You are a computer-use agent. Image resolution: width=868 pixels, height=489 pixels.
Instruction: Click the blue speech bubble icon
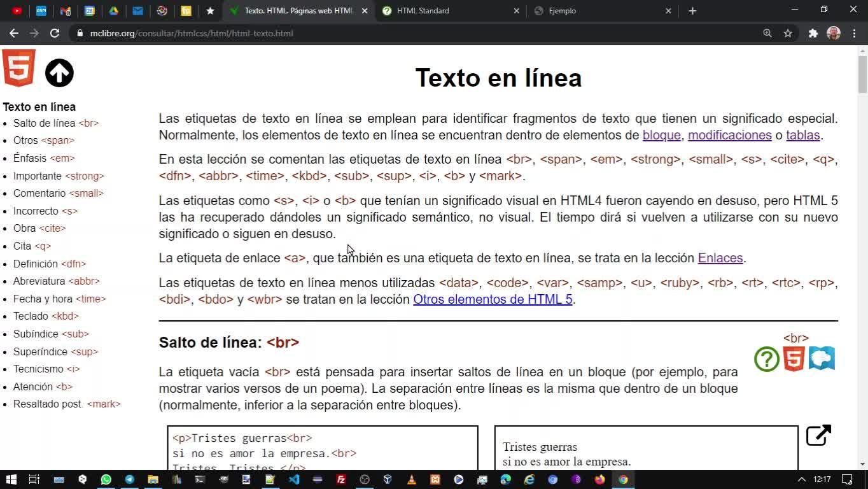click(822, 358)
